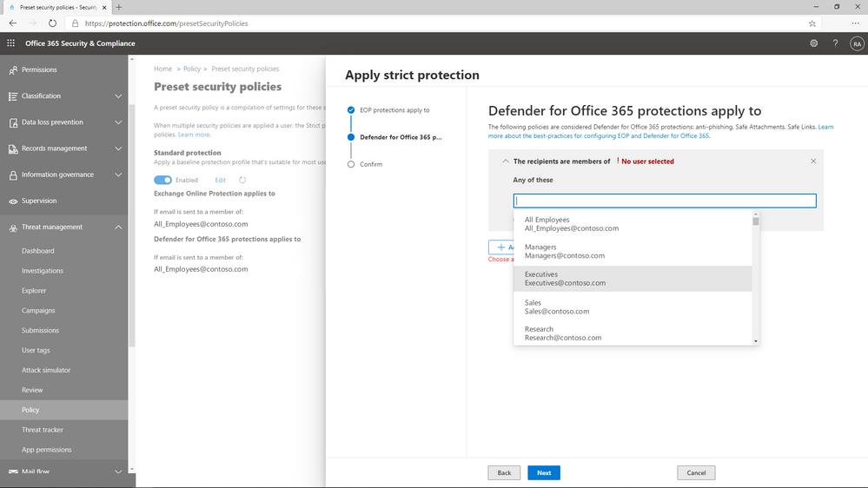Expand the Mail flow chevron
Screen dimensions: 868x488
(x=118, y=472)
